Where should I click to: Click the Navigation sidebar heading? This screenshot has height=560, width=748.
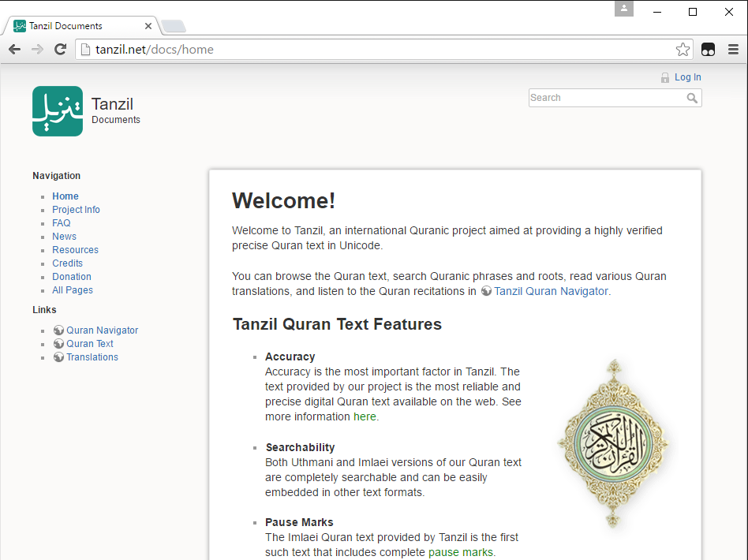point(56,176)
